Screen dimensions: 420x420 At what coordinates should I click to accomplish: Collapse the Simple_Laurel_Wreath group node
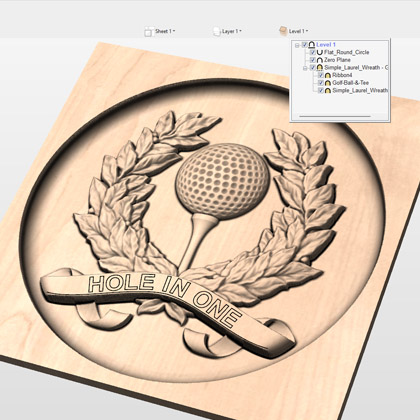[x=305, y=68]
